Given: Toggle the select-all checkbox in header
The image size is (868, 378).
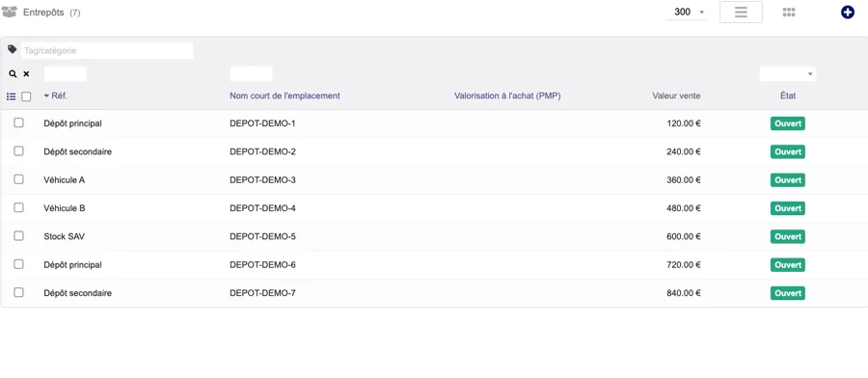Looking at the screenshot, I should click(x=26, y=96).
